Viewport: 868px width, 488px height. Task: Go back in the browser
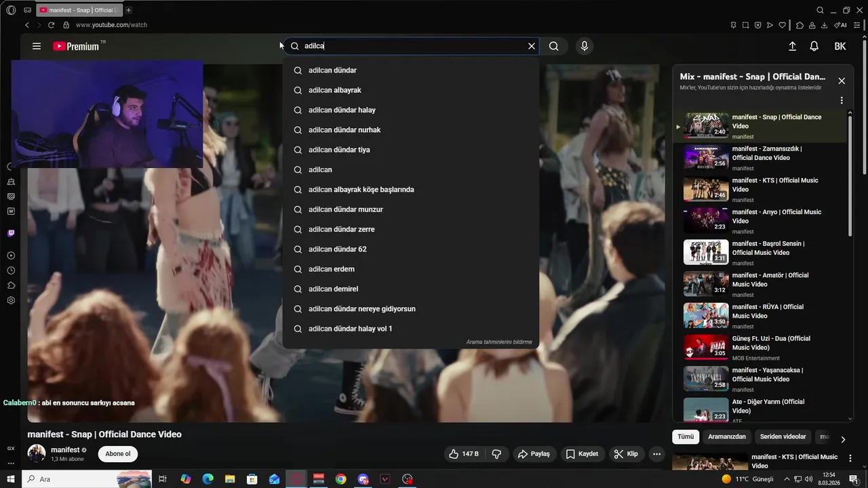27,25
